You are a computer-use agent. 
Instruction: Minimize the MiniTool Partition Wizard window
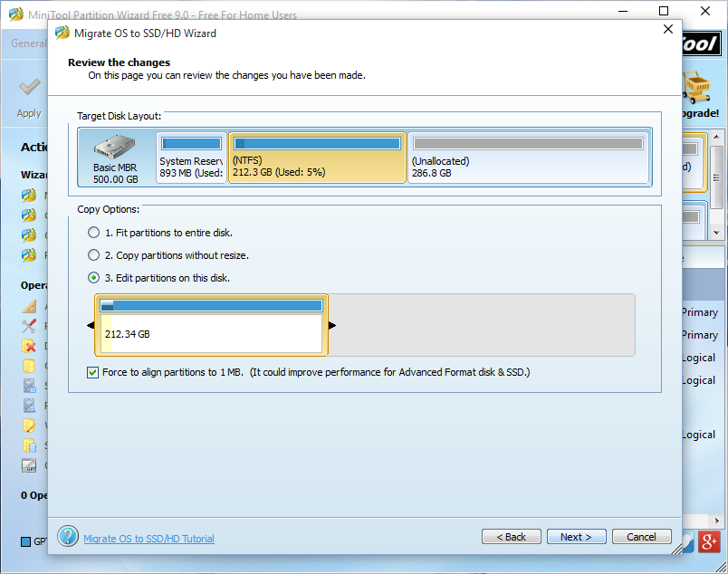tap(623, 11)
